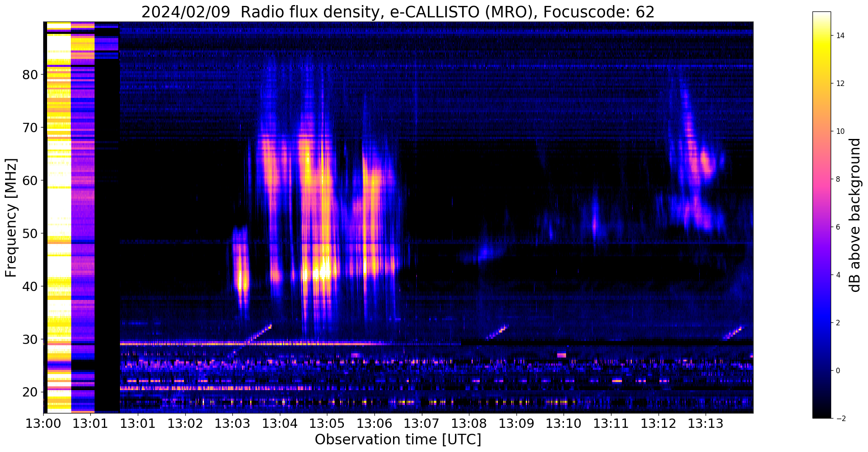The height and width of the screenshot is (452, 868).
Task: Click the color gradient bar of the colorbar
Action: pos(821,215)
